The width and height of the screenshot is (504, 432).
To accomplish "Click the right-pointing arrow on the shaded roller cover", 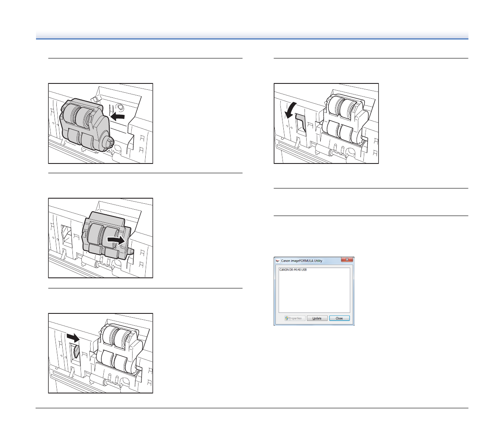I will [116, 240].
